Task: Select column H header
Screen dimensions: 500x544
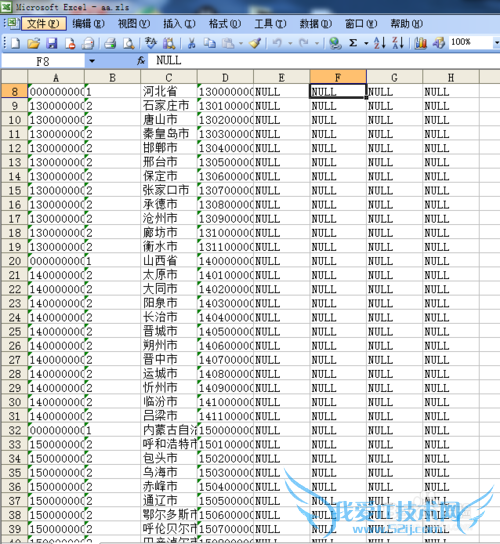Action: [x=451, y=77]
